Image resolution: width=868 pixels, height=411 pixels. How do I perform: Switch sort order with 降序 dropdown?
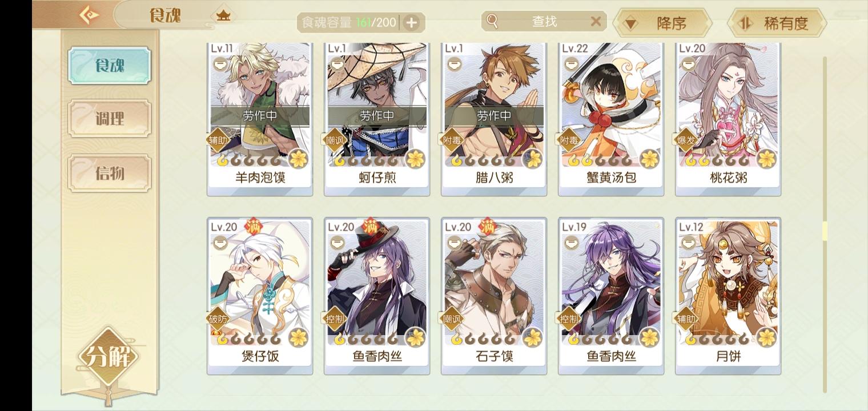662,23
